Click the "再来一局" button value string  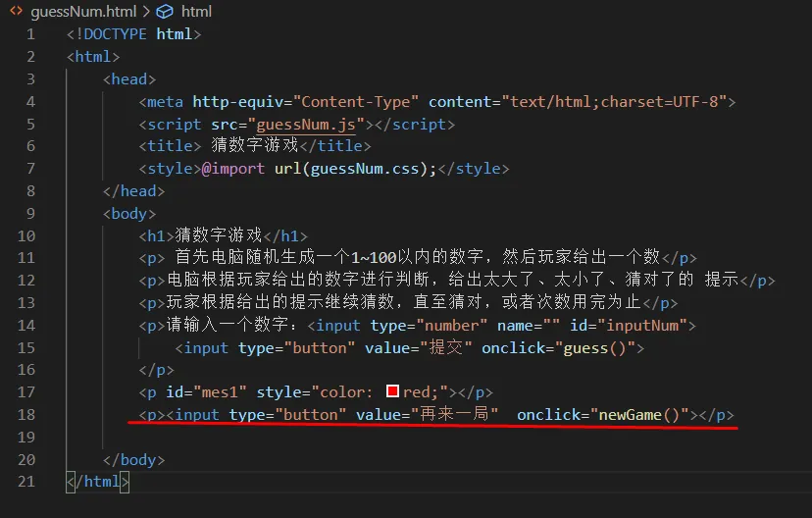coord(455,415)
